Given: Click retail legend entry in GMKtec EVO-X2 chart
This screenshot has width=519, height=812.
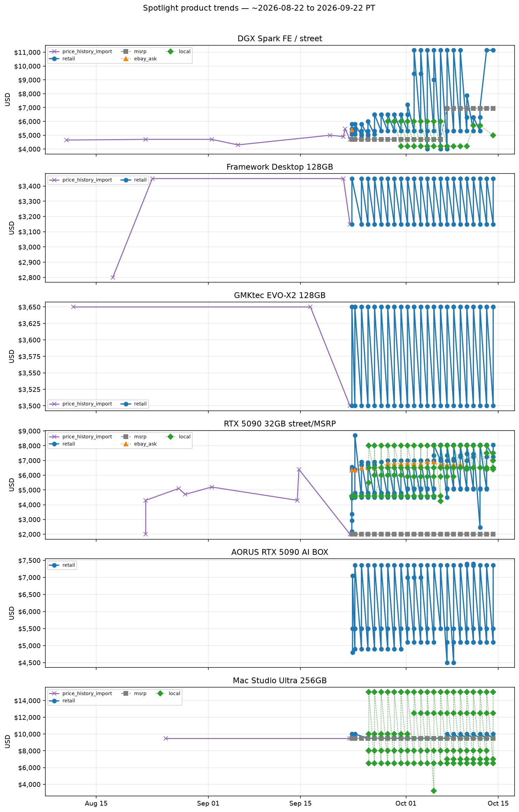Looking at the screenshot, I should 134,404.
